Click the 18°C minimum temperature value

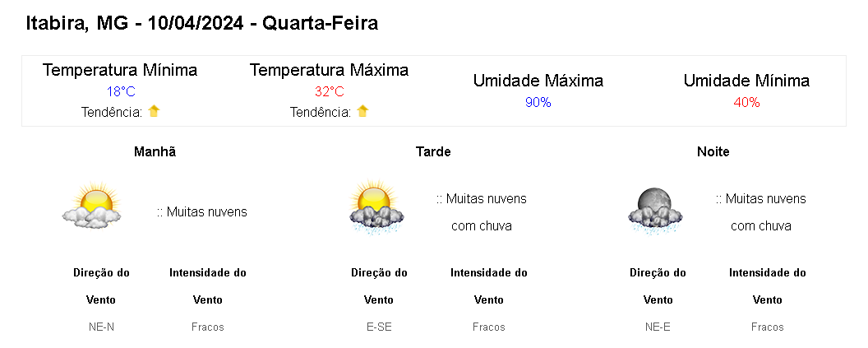[120, 91]
